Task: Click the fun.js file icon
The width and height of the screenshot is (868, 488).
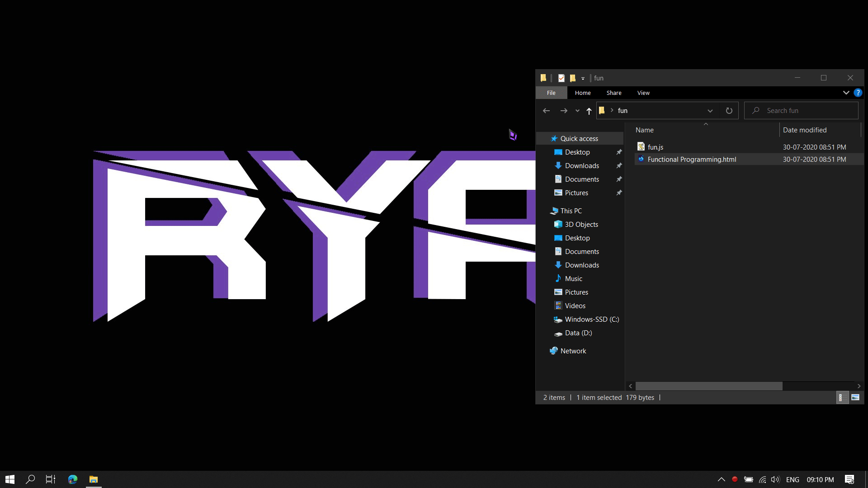Action: [x=641, y=147]
